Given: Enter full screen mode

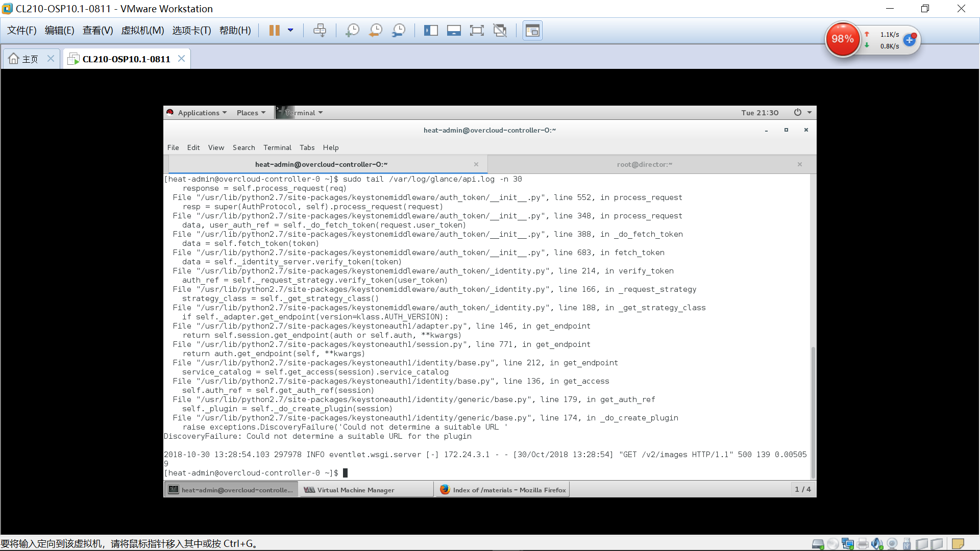Looking at the screenshot, I should pos(477,31).
